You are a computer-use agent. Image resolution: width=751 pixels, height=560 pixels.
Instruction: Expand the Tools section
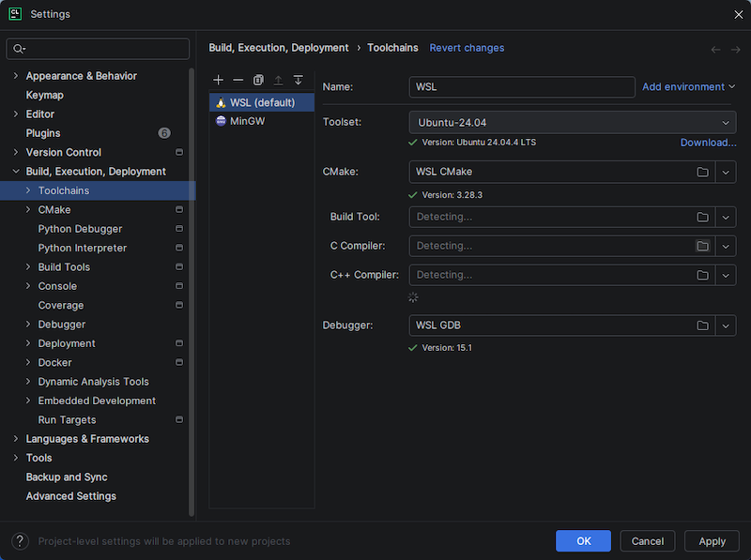click(16, 458)
